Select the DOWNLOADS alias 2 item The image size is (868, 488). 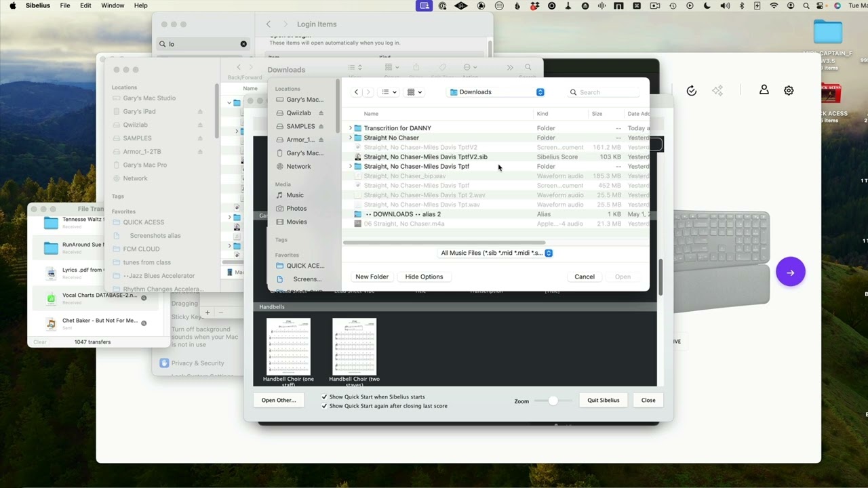(403, 214)
